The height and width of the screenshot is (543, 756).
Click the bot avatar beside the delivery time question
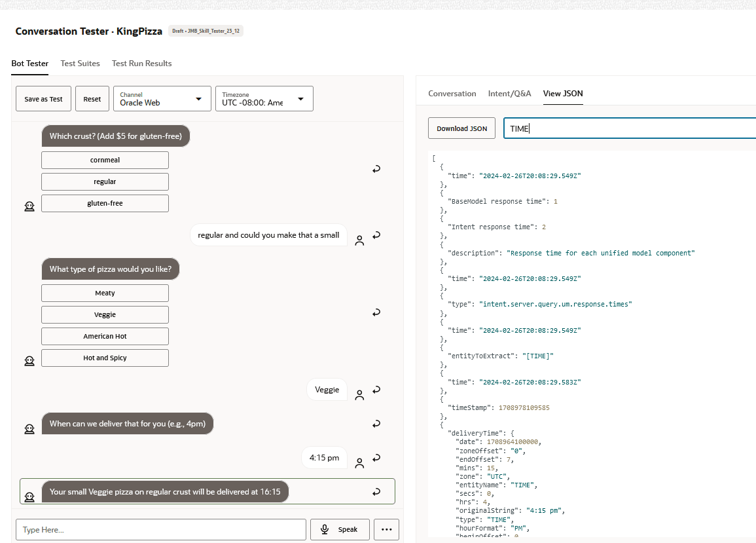pyautogui.click(x=29, y=428)
